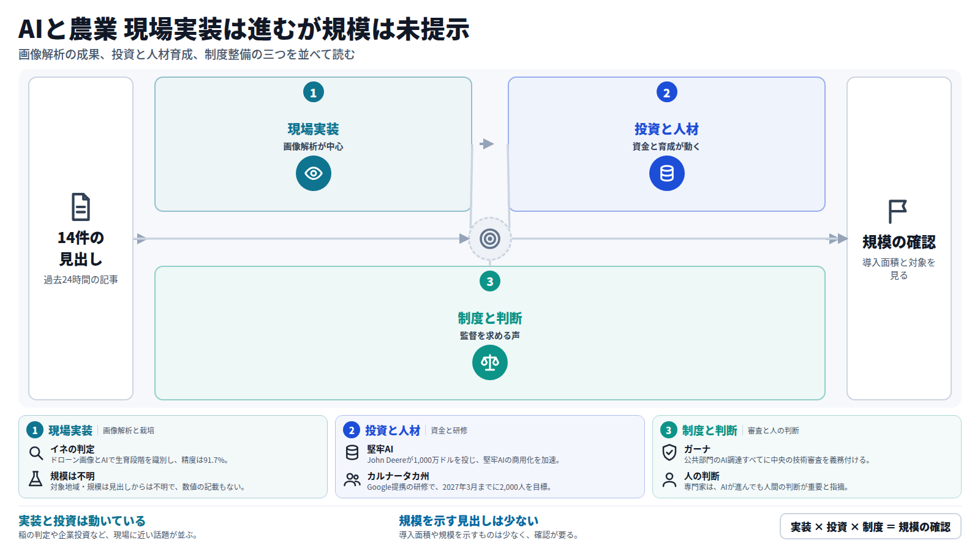The image size is (980, 551).
Task: Click the 投資と人材 heading in the top card
Action: click(667, 129)
